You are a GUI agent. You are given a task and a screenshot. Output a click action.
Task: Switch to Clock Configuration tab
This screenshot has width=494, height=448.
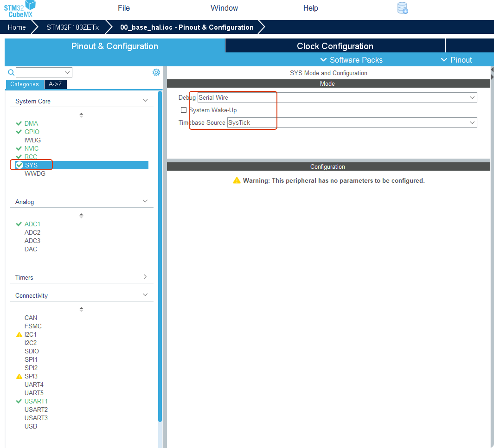click(335, 46)
